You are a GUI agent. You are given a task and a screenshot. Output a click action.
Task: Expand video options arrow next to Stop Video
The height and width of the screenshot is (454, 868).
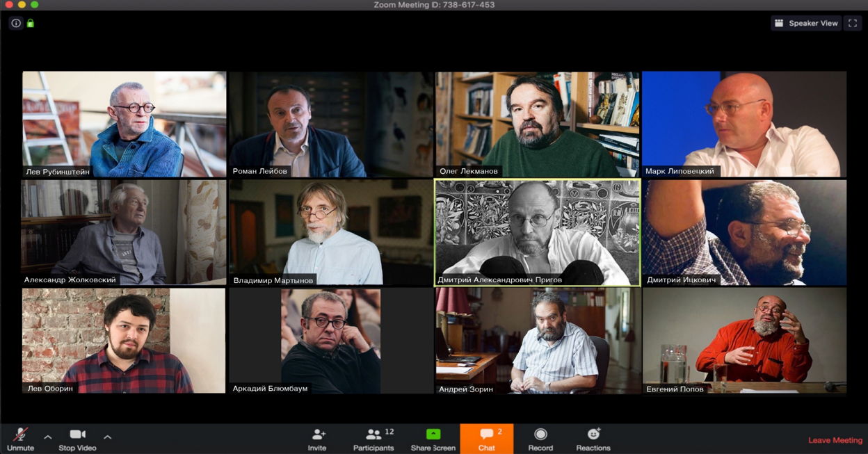(x=108, y=437)
